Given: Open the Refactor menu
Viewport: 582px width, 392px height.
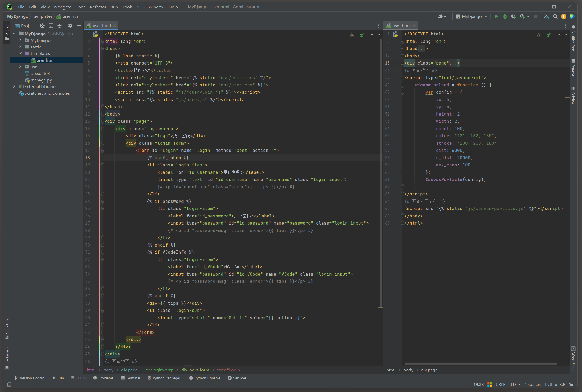Looking at the screenshot, I should [x=98, y=7].
